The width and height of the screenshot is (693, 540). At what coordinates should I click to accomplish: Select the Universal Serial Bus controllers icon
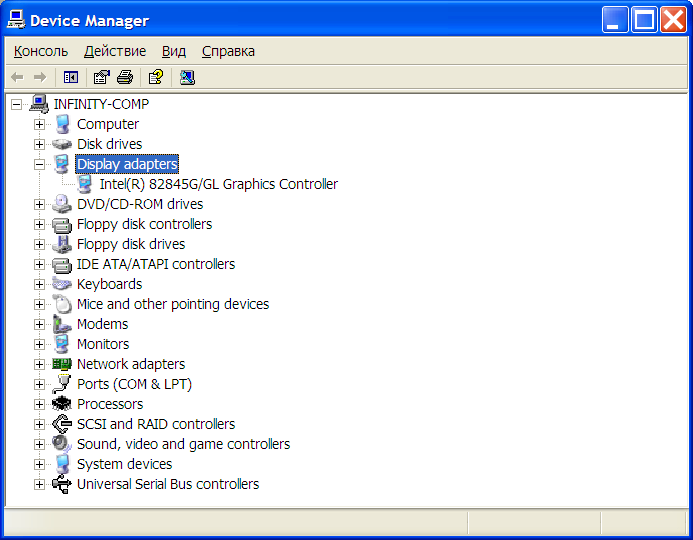coord(62,484)
